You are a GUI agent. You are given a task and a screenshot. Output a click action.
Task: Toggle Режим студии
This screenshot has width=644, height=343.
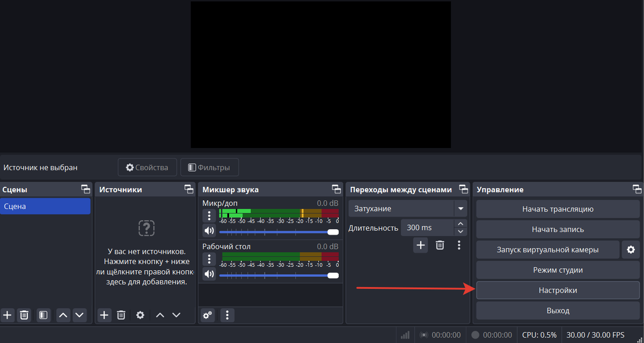pos(558,270)
